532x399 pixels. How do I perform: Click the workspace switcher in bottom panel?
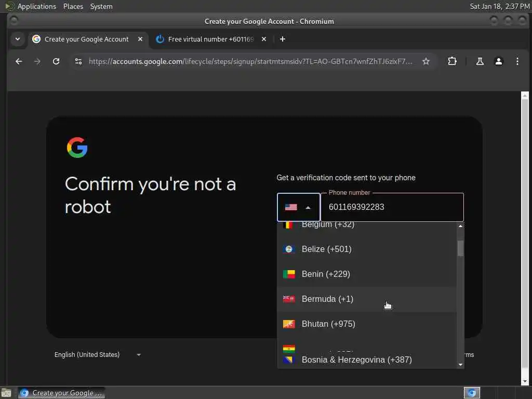pos(472,393)
